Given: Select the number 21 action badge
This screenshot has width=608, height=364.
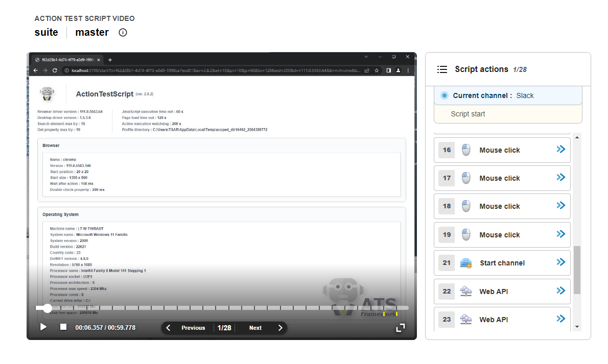Looking at the screenshot, I should (x=447, y=263).
